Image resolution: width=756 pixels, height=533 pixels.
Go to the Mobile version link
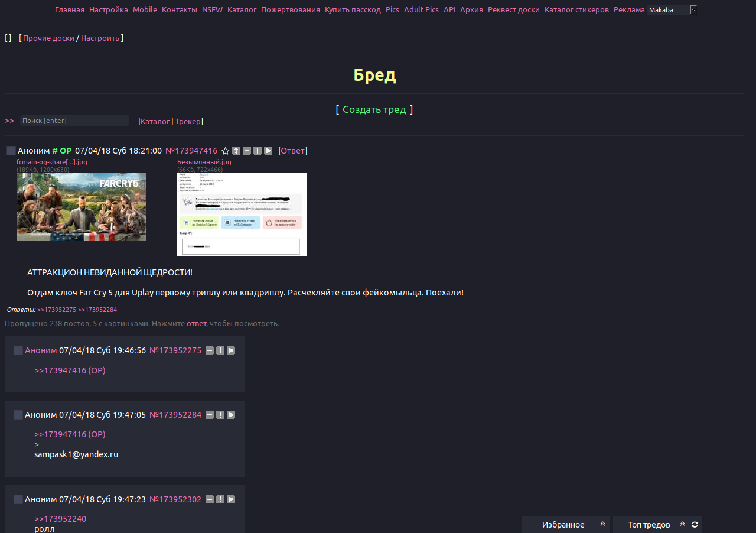tap(145, 10)
